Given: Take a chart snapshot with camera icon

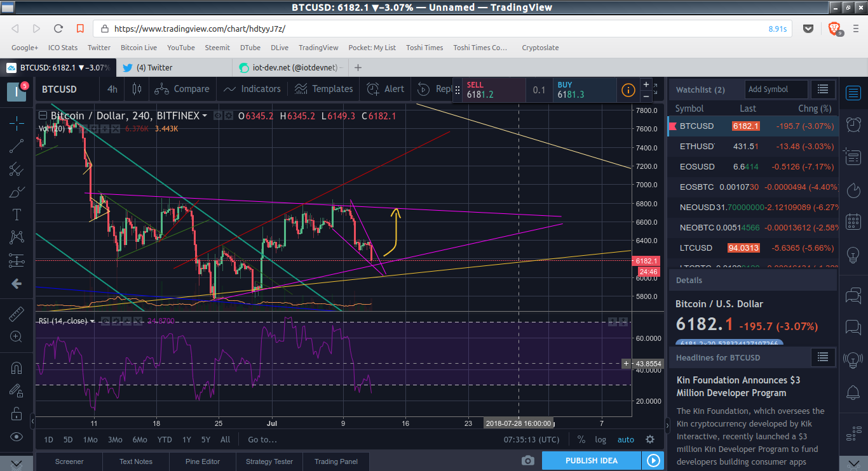Looking at the screenshot, I should tap(527, 461).
